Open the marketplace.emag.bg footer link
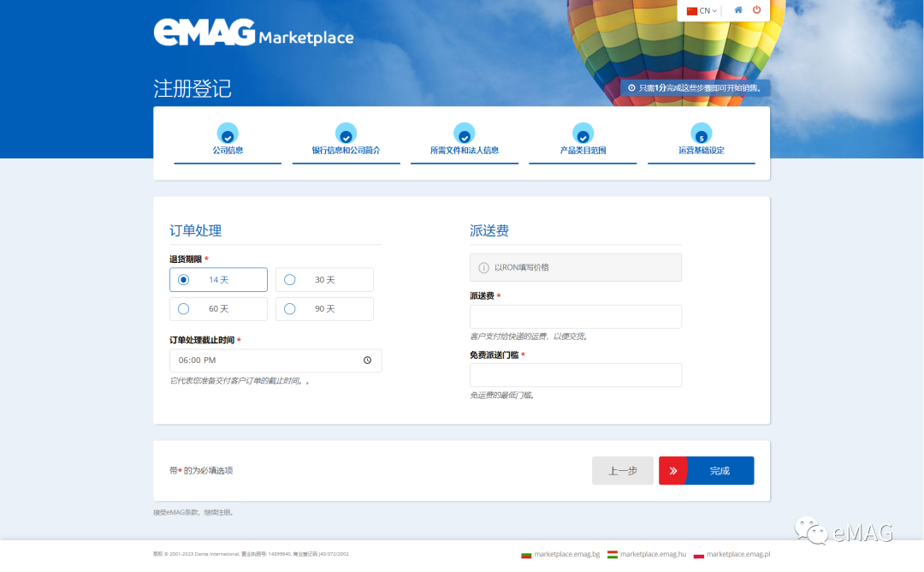Screen dimensions: 924x572 click(566, 554)
